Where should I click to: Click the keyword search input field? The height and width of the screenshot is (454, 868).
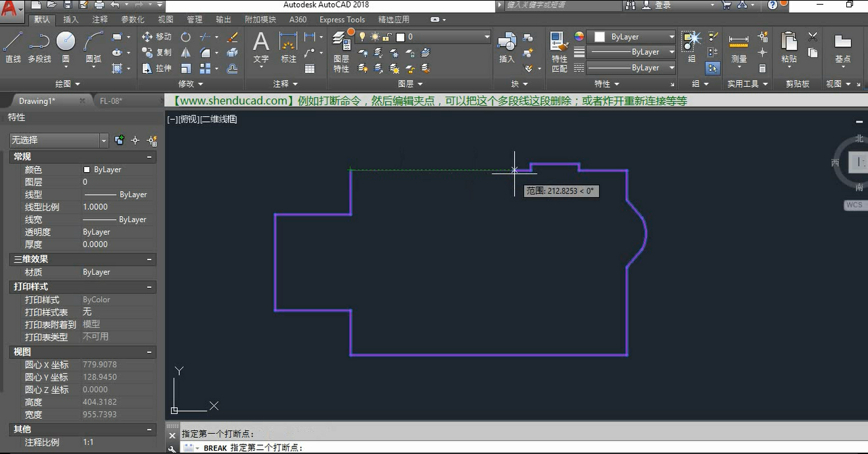pyautogui.click(x=563, y=5)
